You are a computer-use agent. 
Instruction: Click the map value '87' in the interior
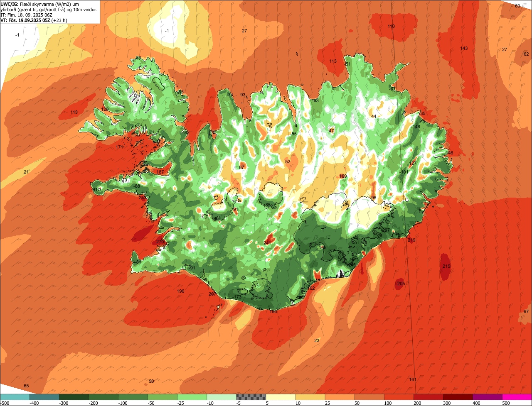click(241, 167)
